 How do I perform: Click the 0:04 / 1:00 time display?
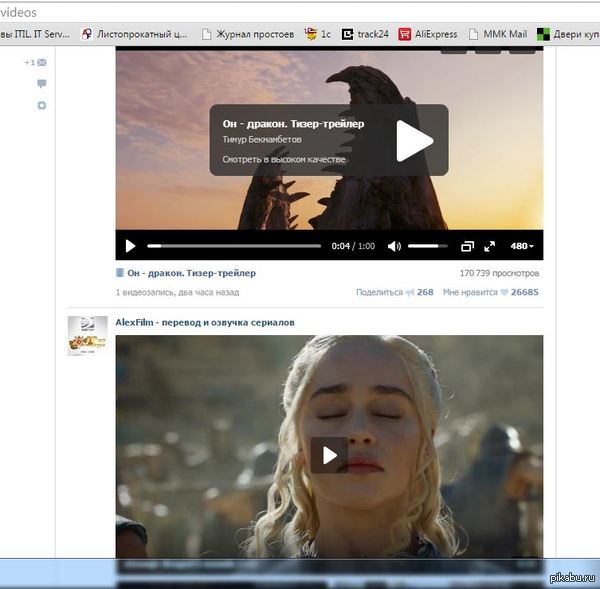pos(353,246)
